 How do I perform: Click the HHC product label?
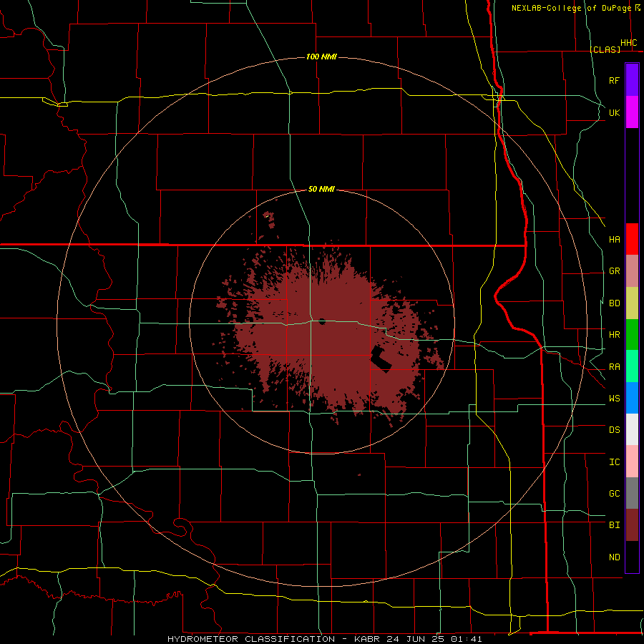pyautogui.click(x=628, y=43)
